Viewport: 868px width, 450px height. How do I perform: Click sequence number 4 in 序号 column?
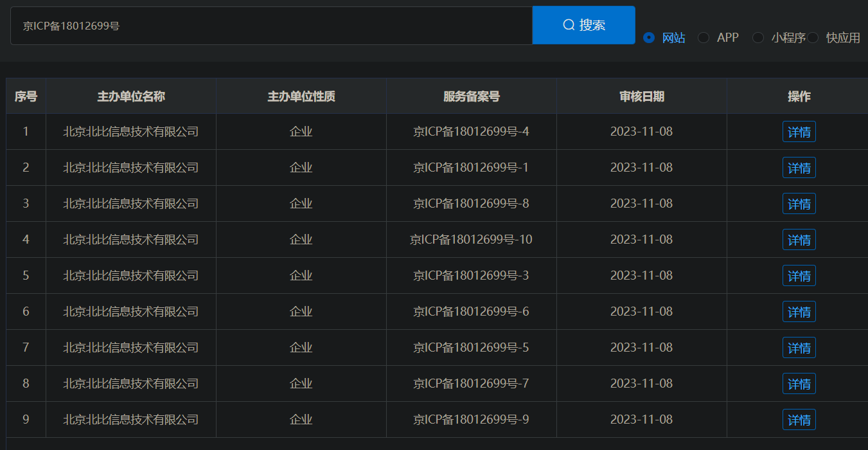click(26, 240)
